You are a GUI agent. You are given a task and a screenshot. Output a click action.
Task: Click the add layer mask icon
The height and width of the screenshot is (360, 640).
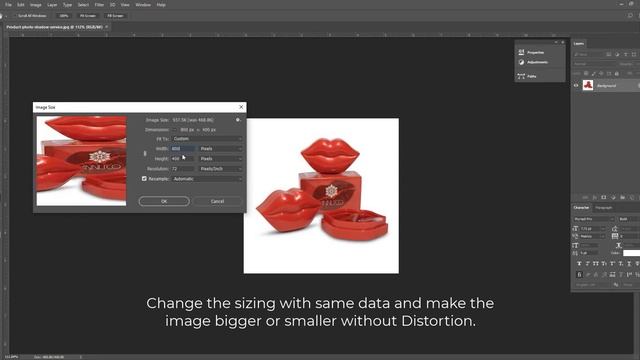(604, 197)
